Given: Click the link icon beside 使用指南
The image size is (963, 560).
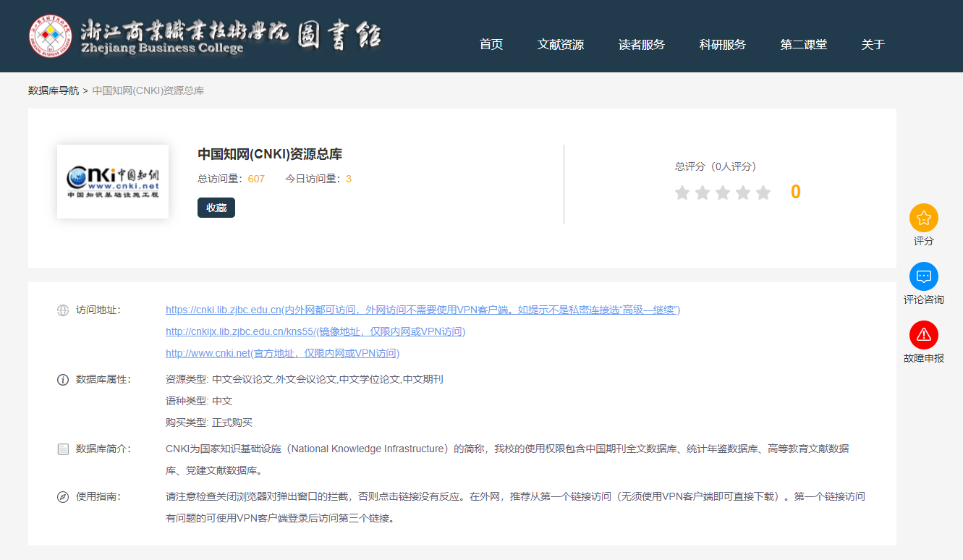Looking at the screenshot, I should pyautogui.click(x=63, y=496).
